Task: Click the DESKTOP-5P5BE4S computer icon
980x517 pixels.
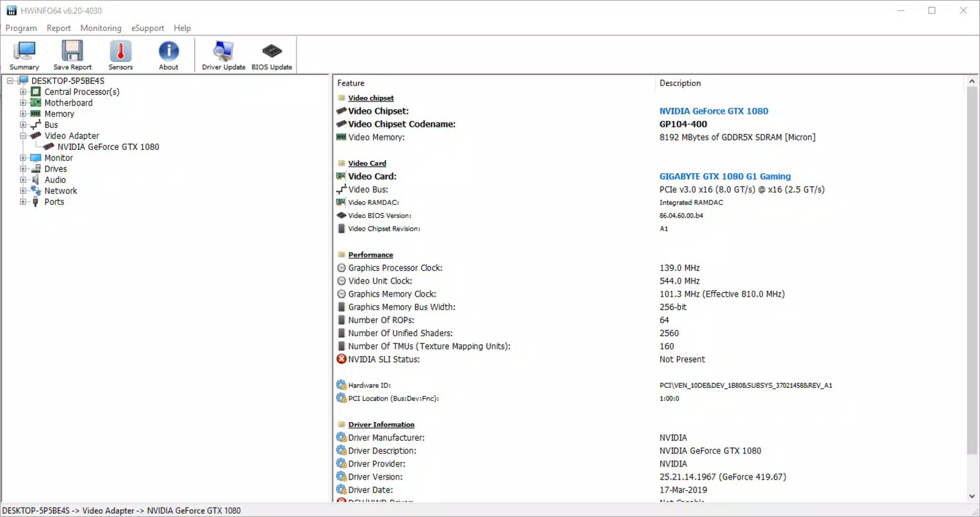Action: click(x=23, y=81)
